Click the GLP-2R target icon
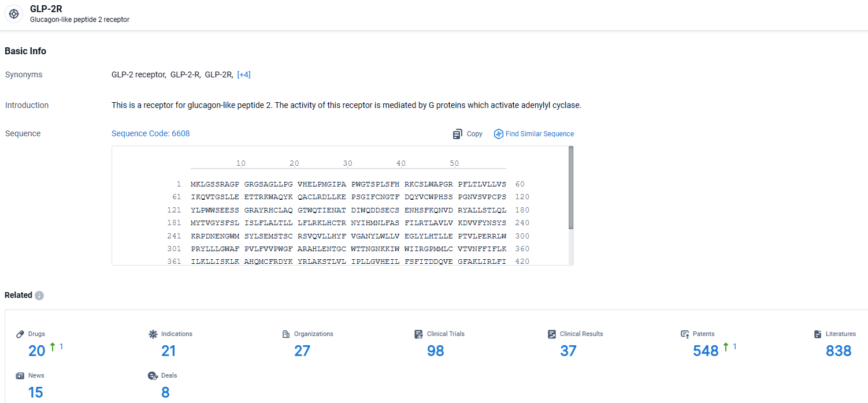 tap(14, 14)
